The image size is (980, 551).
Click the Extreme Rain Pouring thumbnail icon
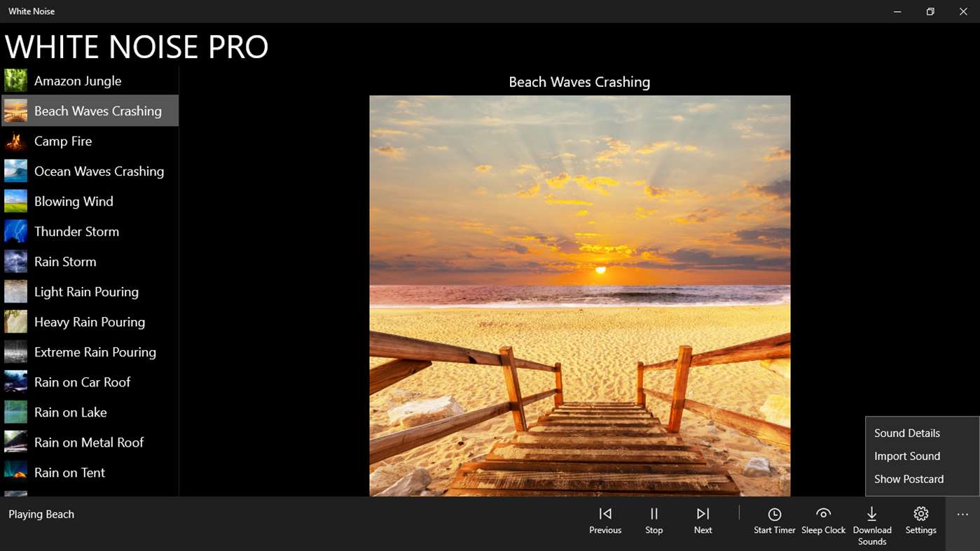15,351
